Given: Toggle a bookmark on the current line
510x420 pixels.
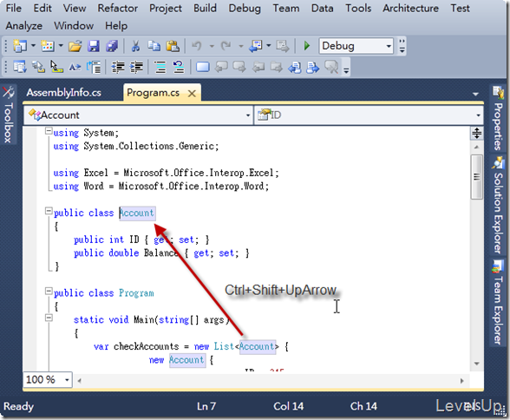Looking at the screenshot, I should coord(203,68).
